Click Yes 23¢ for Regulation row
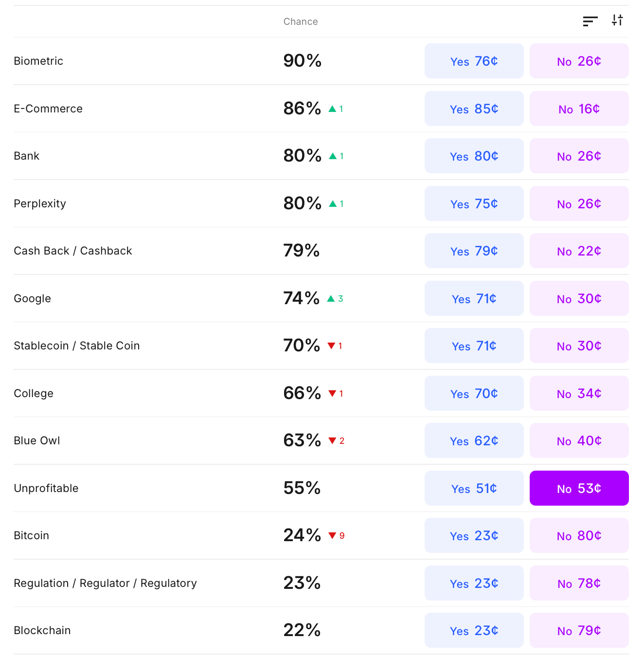The width and height of the screenshot is (644, 657). (x=474, y=584)
